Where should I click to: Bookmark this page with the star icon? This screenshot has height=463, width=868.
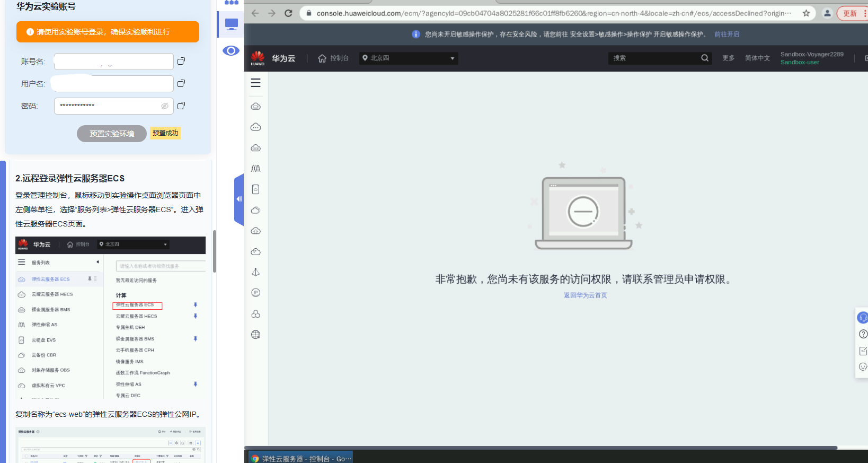click(806, 13)
